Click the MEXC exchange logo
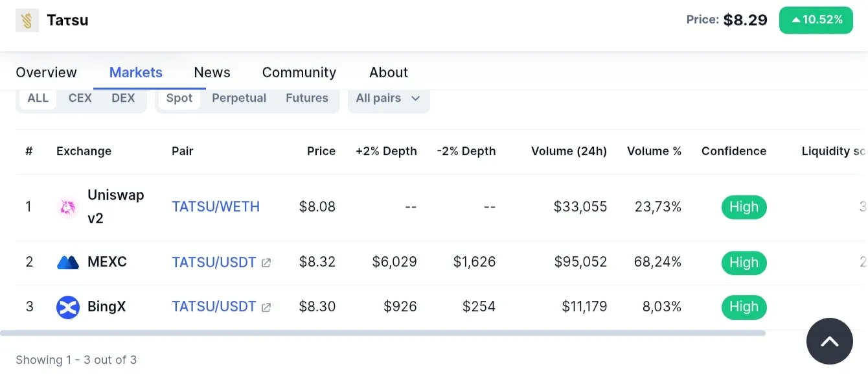Image resolution: width=868 pixels, height=382 pixels. pyautogui.click(x=68, y=263)
